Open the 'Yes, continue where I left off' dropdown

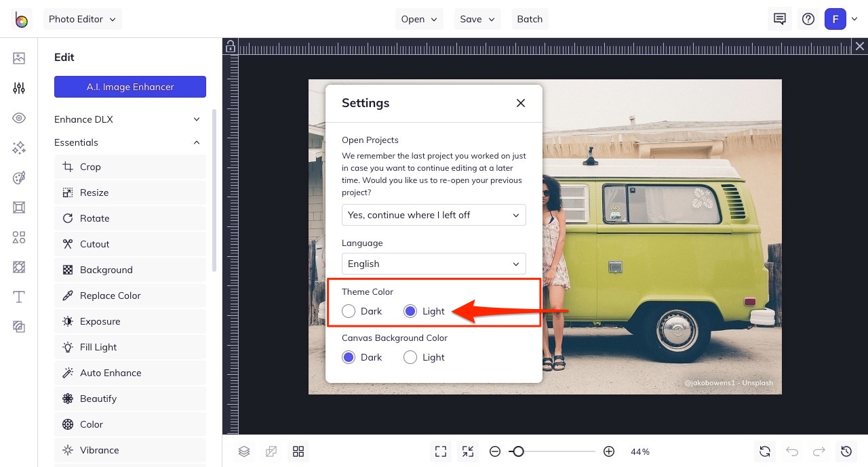(434, 215)
